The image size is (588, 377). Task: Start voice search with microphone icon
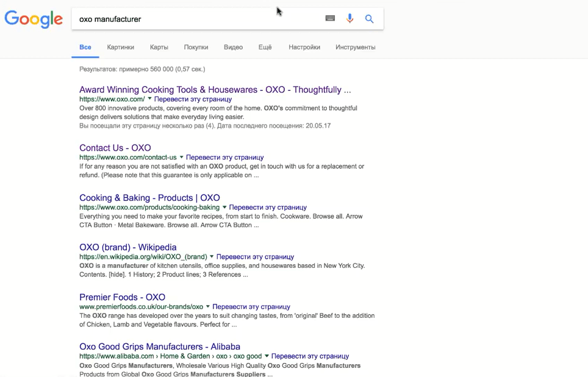pyautogui.click(x=350, y=18)
